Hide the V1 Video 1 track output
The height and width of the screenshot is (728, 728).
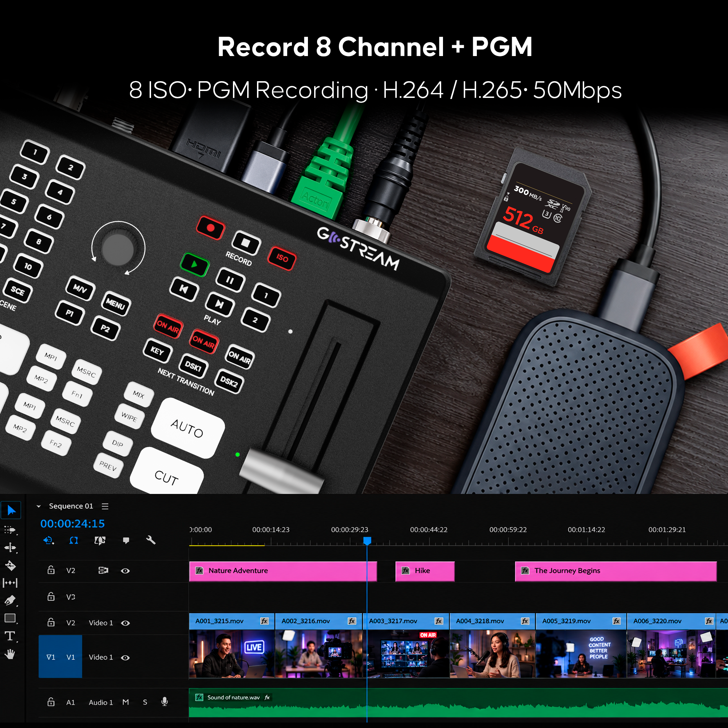pyautogui.click(x=126, y=658)
